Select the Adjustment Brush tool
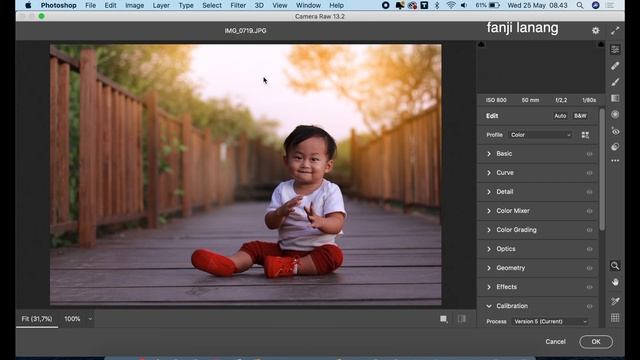This screenshot has width=640, height=360. click(615, 82)
